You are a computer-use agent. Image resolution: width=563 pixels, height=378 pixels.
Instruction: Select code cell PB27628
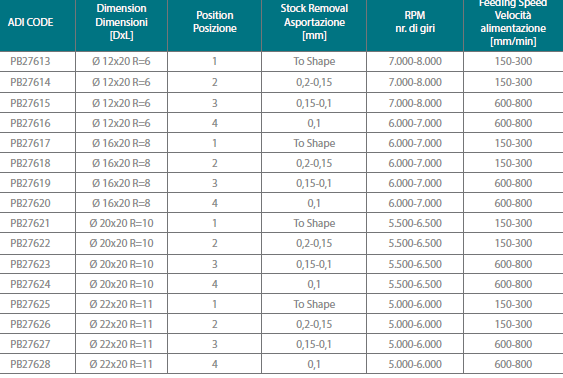coord(30,364)
